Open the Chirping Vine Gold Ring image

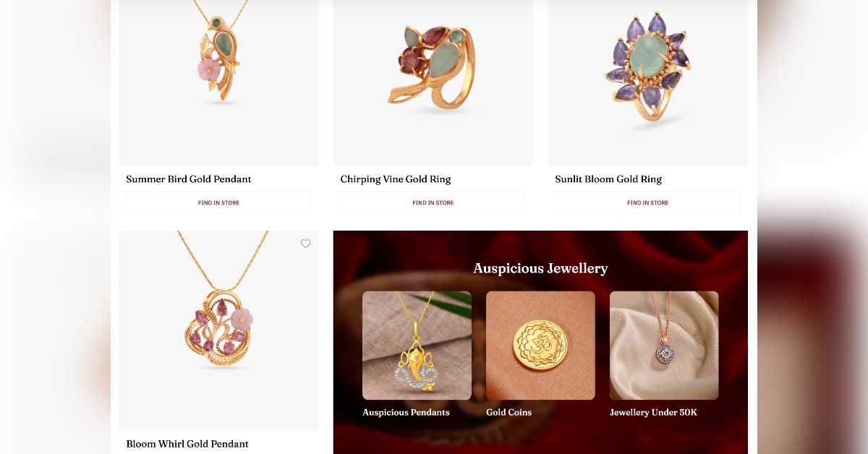tap(433, 82)
